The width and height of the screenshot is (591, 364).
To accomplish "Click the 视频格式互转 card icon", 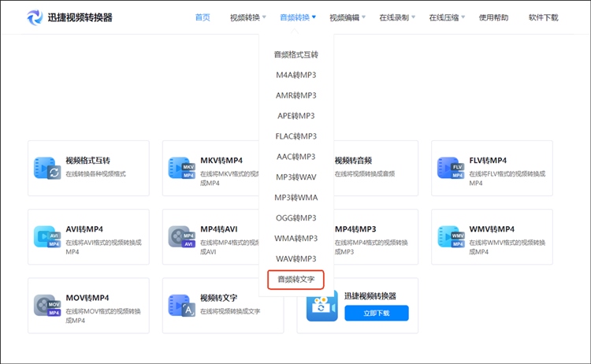I will coord(47,168).
